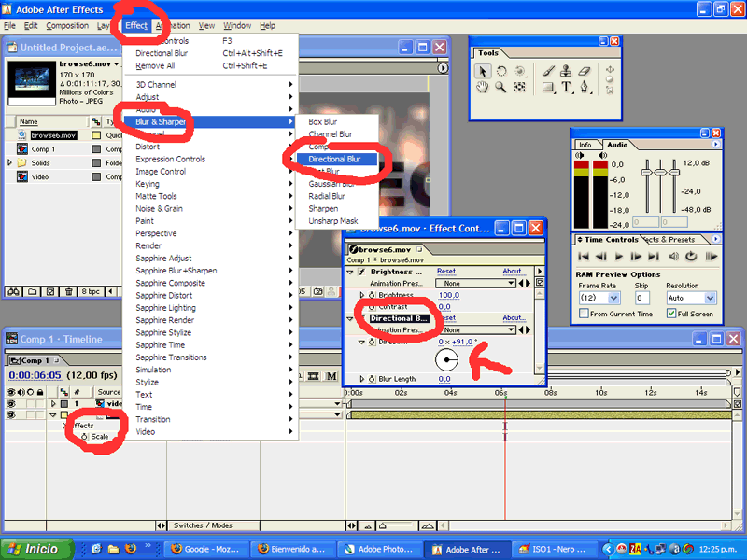This screenshot has width=747, height=560.
Task: Select the Rotation tool in Tools
Action: (x=501, y=72)
